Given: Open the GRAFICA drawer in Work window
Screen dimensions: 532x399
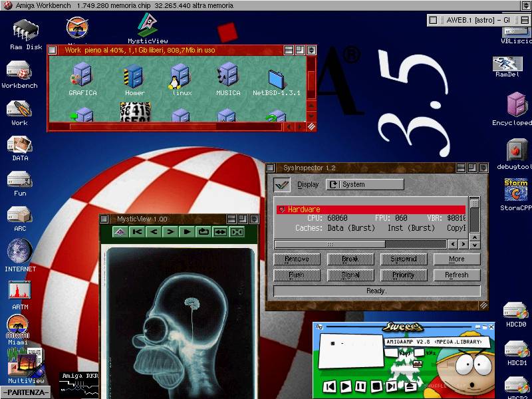Looking at the screenshot, I should click(x=82, y=74).
